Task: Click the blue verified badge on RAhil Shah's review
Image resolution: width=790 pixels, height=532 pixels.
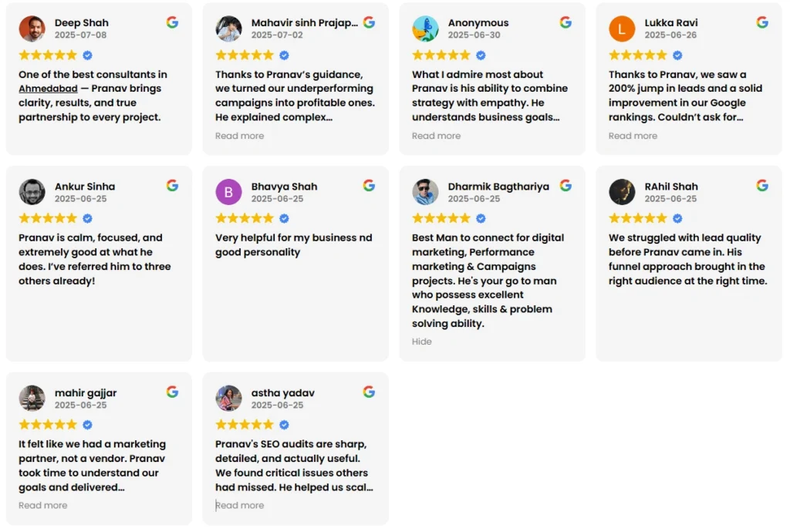Action: (677, 219)
